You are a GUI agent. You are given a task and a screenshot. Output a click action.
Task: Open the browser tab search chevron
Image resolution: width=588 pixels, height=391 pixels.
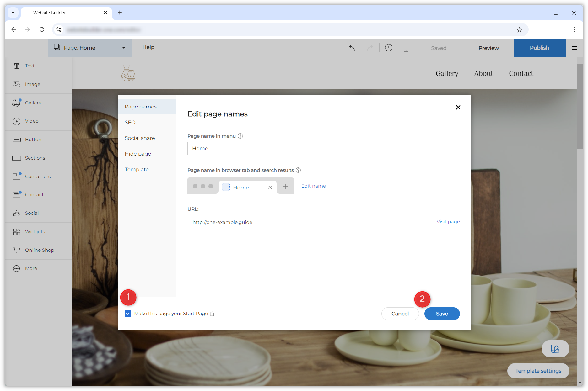13,13
